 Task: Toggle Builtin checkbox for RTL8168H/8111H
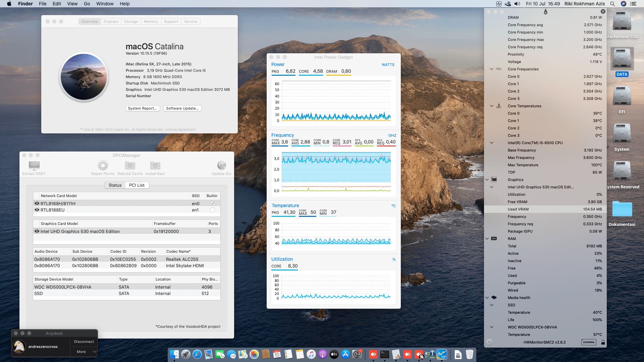(212, 203)
